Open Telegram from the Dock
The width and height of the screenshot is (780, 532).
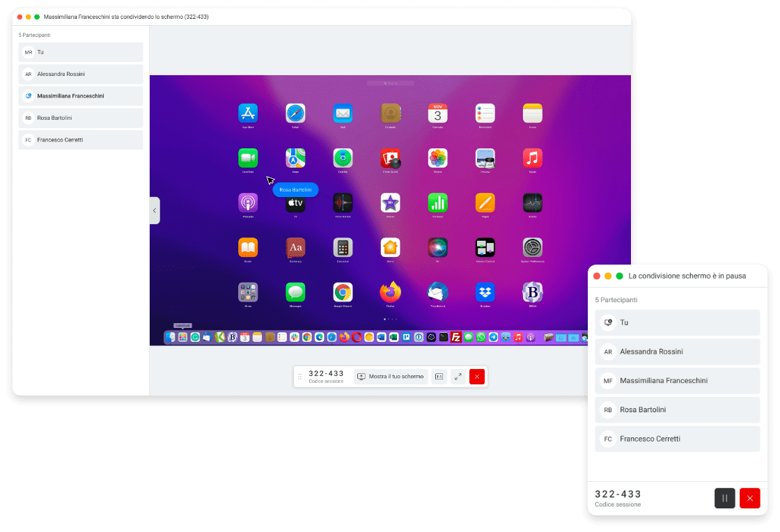[x=493, y=337]
